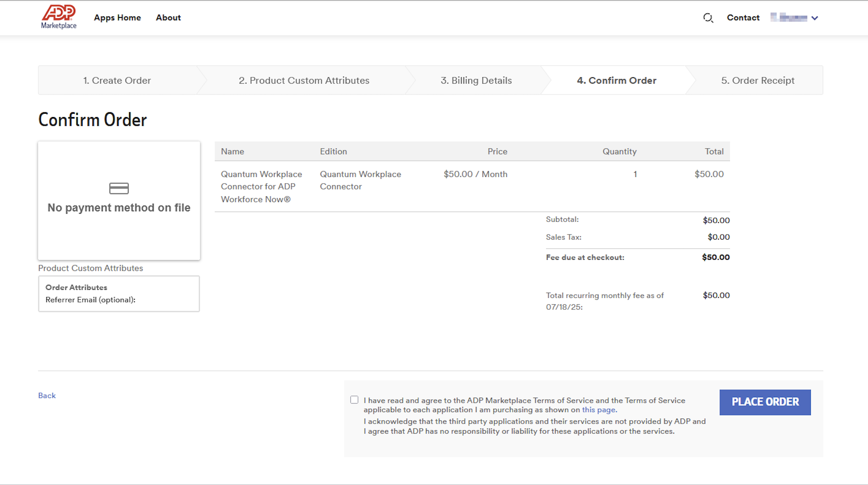868x485 pixels.
Task: Click the Order Attributes box
Action: point(119,294)
